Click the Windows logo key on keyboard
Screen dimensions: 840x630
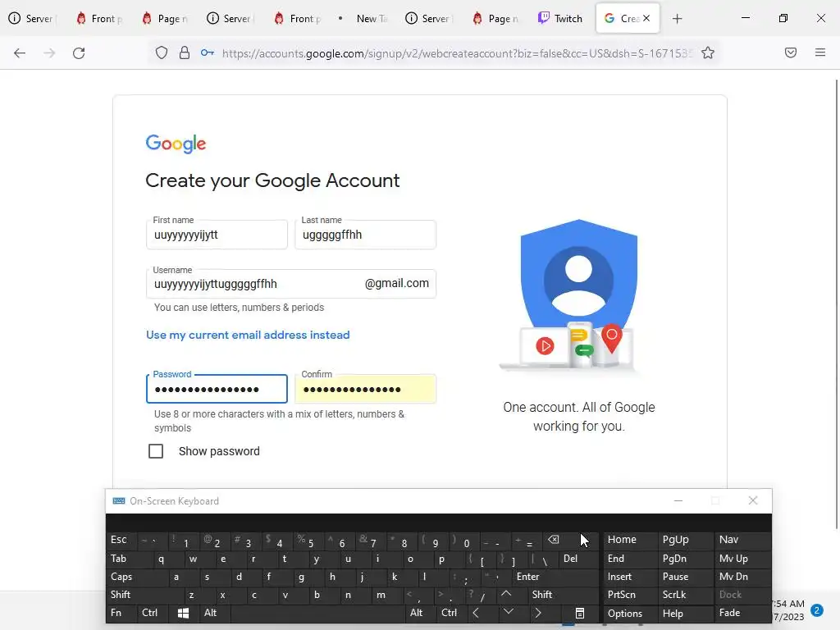(x=183, y=614)
